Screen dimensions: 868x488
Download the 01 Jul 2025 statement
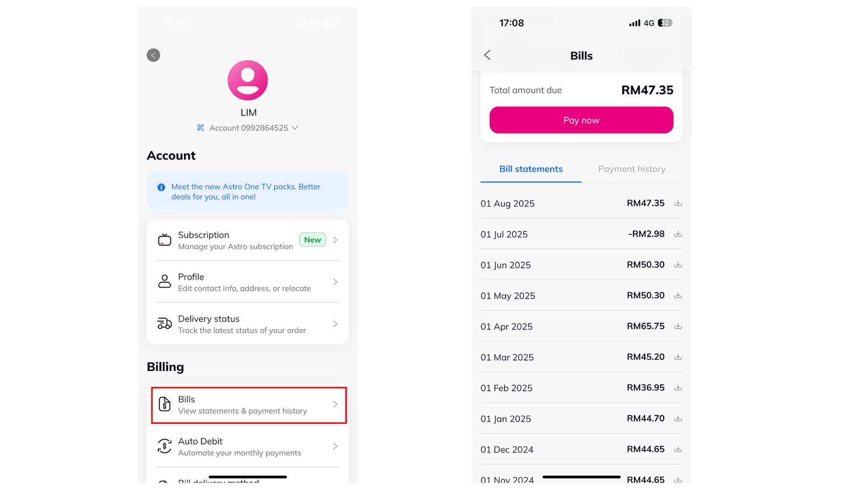point(678,234)
